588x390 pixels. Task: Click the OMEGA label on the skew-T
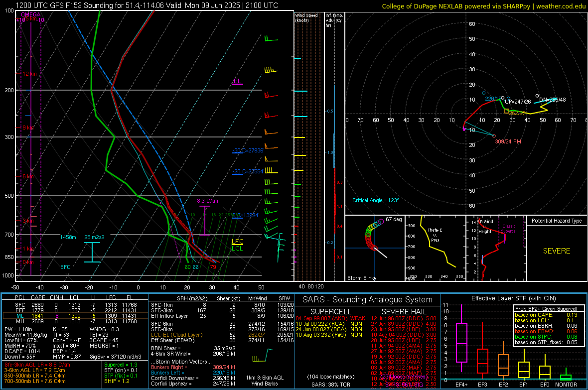click(x=30, y=14)
